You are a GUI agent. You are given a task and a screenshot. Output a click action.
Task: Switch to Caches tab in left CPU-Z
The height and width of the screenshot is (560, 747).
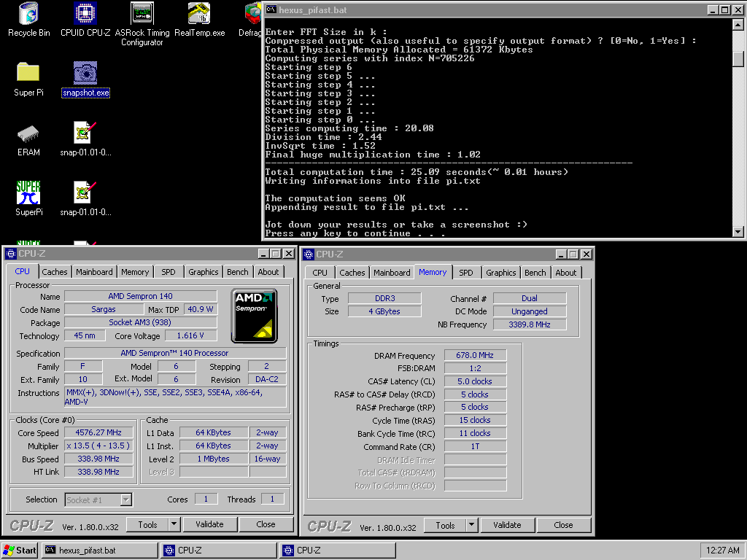[x=55, y=272]
